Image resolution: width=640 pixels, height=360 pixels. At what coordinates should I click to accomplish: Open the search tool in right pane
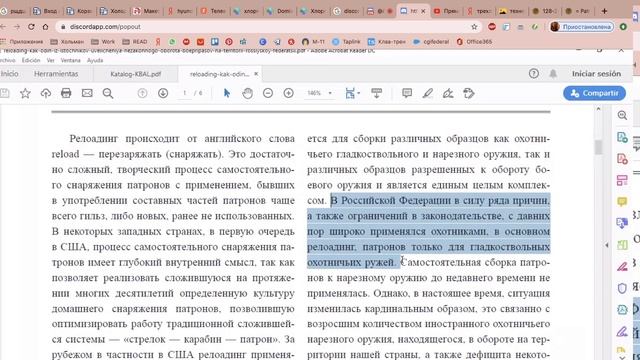622,115
